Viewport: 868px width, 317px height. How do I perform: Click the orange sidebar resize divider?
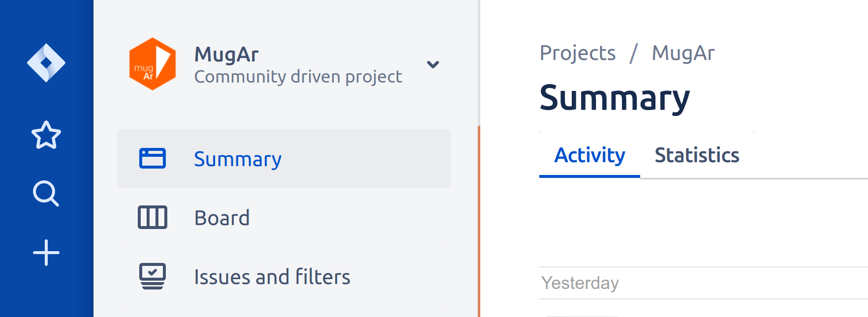pyautogui.click(x=479, y=221)
